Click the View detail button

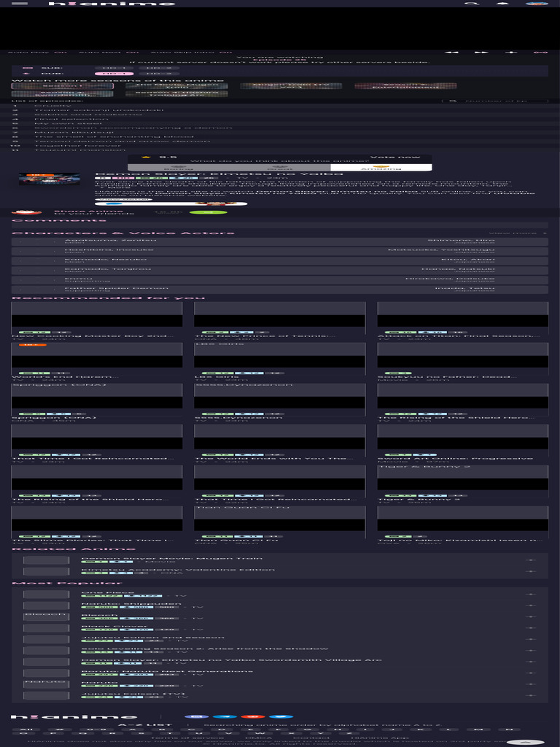click(123, 199)
